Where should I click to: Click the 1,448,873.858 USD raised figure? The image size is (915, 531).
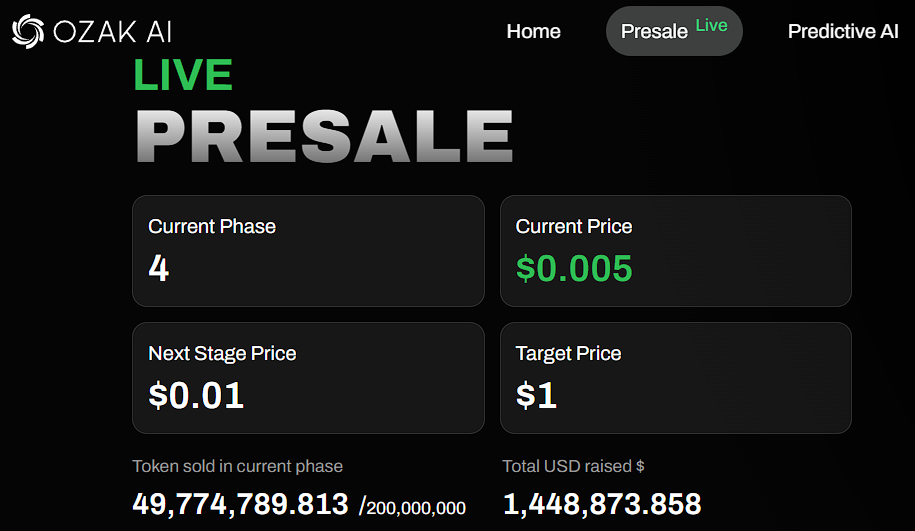coord(601,504)
